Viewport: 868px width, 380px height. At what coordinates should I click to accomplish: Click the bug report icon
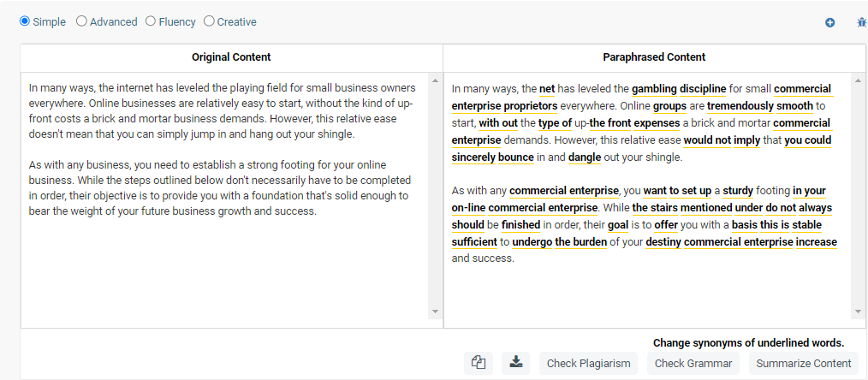(861, 22)
